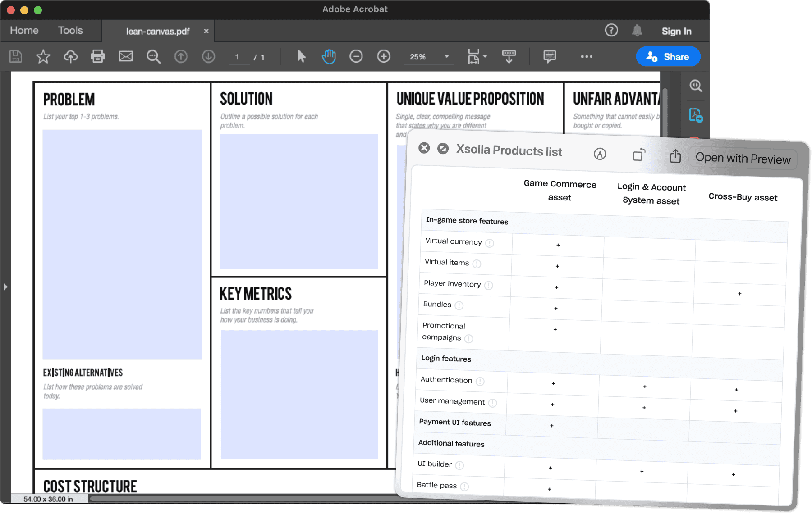The height and width of the screenshot is (514, 812).
Task: Click the Battle pass info icon
Action: point(464,486)
